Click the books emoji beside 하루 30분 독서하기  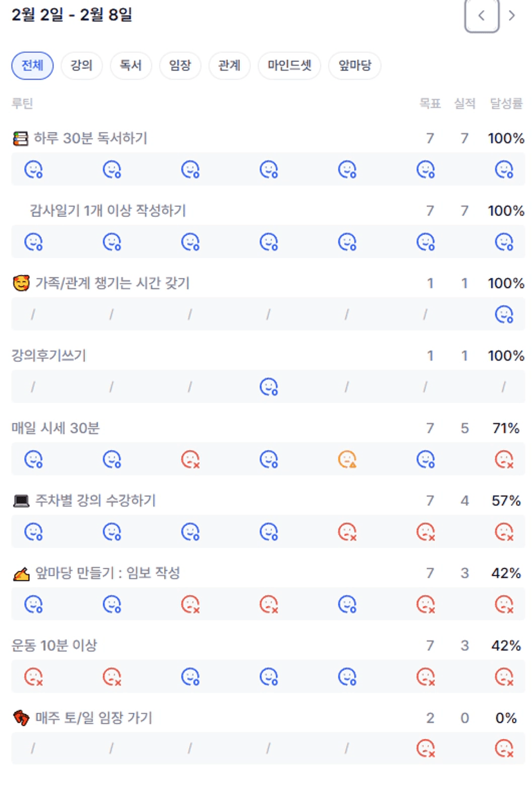21,138
